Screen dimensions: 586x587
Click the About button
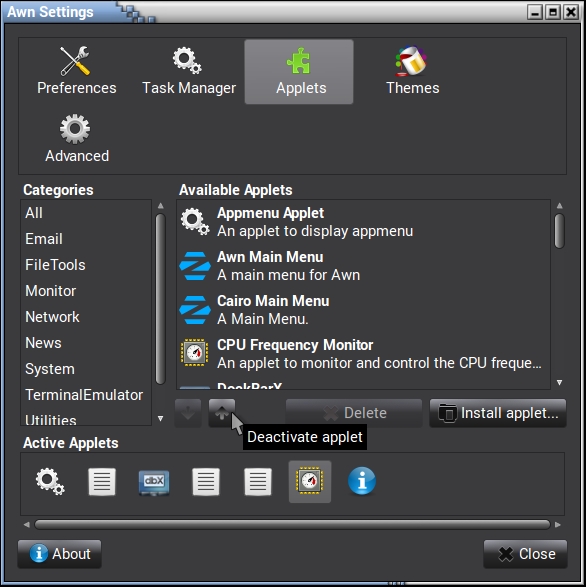coord(60,554)
